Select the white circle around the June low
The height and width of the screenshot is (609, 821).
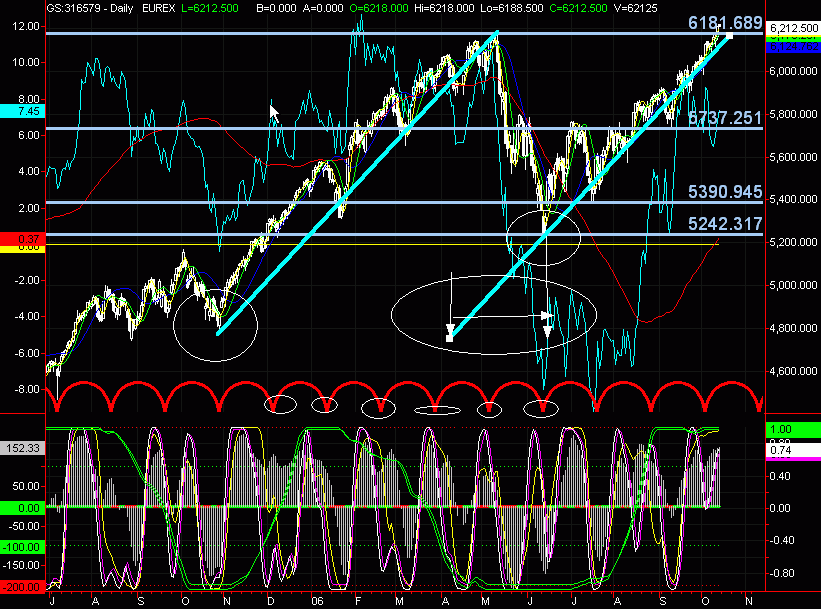[544, 238]
